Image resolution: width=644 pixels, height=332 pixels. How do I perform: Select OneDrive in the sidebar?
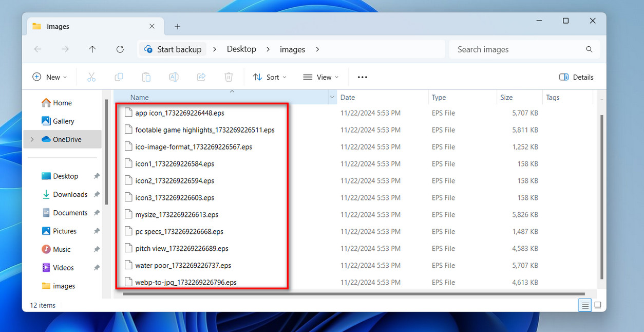[62, 139]
